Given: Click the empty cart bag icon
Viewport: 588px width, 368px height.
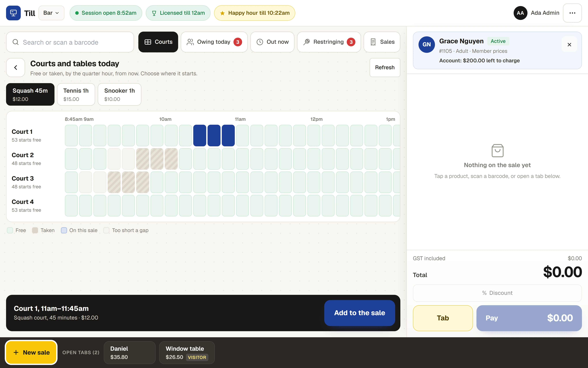Looking at the screenshot, I should click(x=497, y=150).
